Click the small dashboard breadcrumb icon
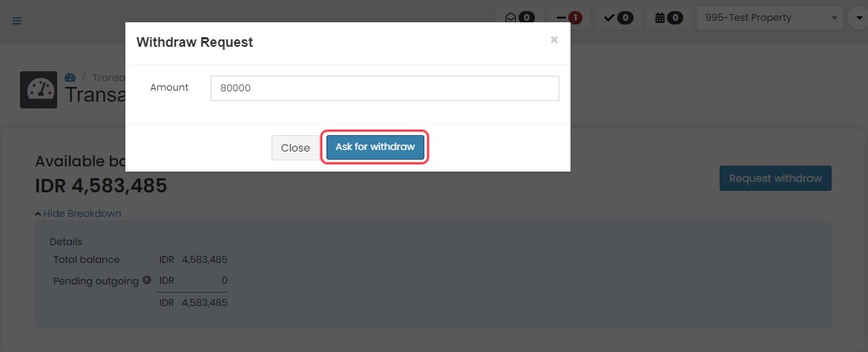Image resolution: width=868 pixels, height=352 pixels. click(x=70, y=78)
